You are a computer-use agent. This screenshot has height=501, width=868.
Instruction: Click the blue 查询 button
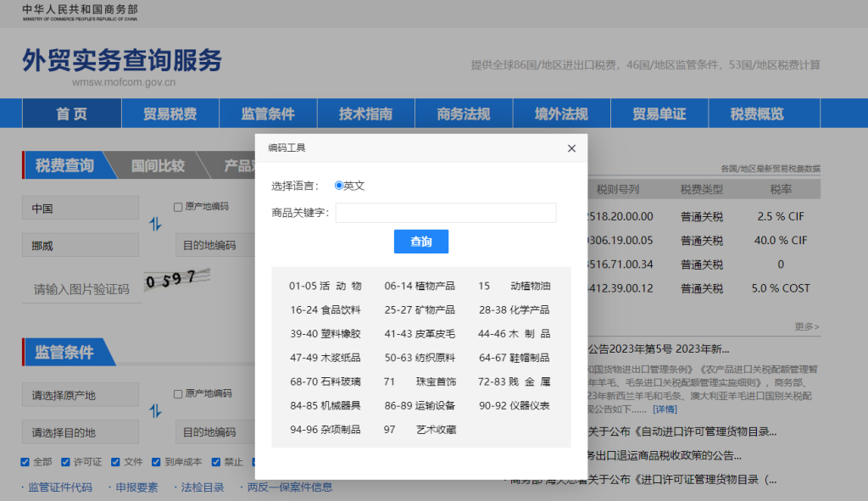pos(420,242)
